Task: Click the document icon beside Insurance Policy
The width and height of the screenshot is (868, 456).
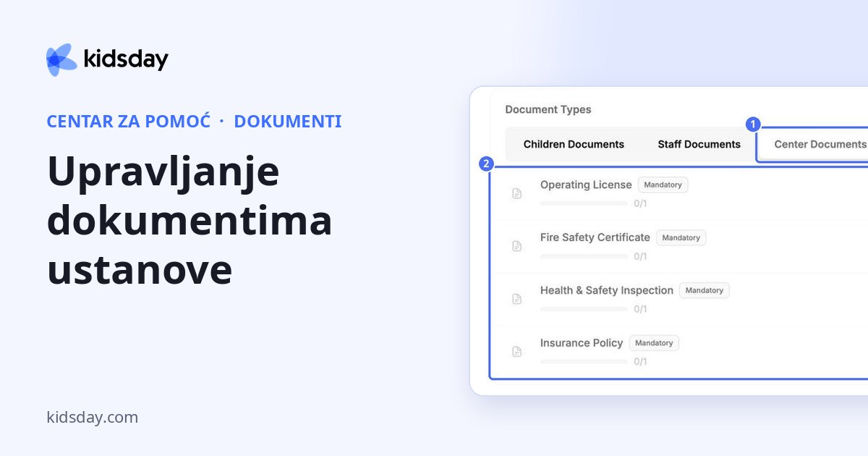Action: coord(516,352)
